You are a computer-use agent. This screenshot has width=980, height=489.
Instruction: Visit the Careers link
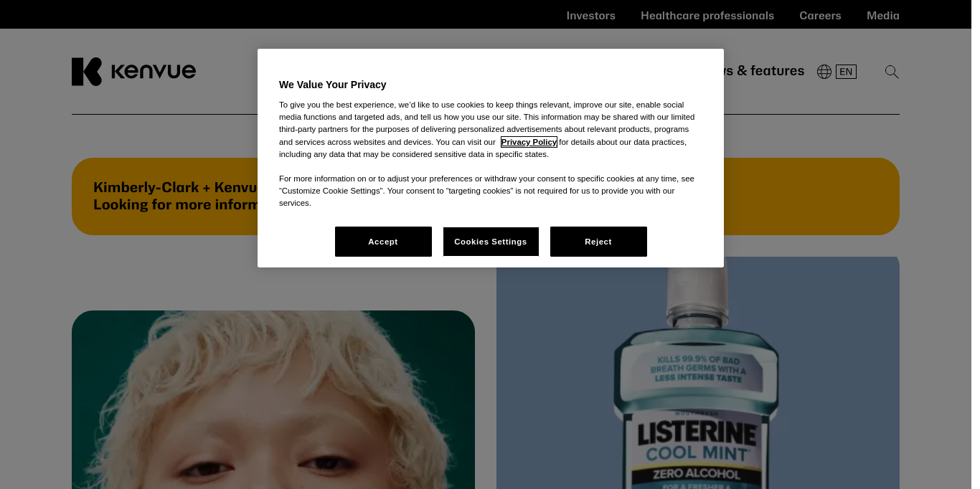[820, 15]
